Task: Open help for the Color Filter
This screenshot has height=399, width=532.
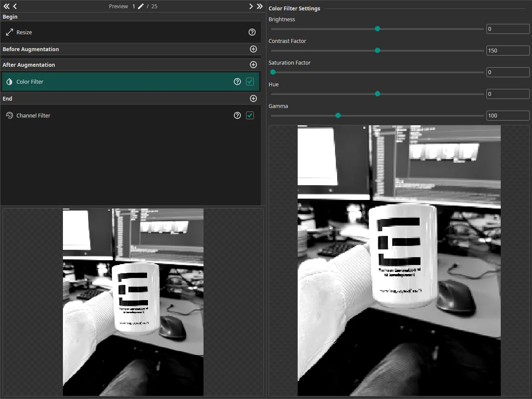Action: (x=237, y=81)
